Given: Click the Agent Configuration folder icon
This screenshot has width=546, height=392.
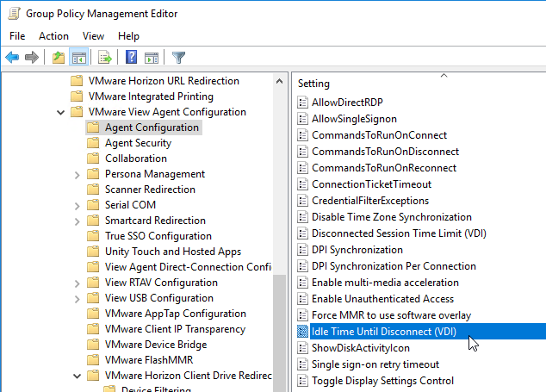Looking at the screenshot, I should [93, 128].
